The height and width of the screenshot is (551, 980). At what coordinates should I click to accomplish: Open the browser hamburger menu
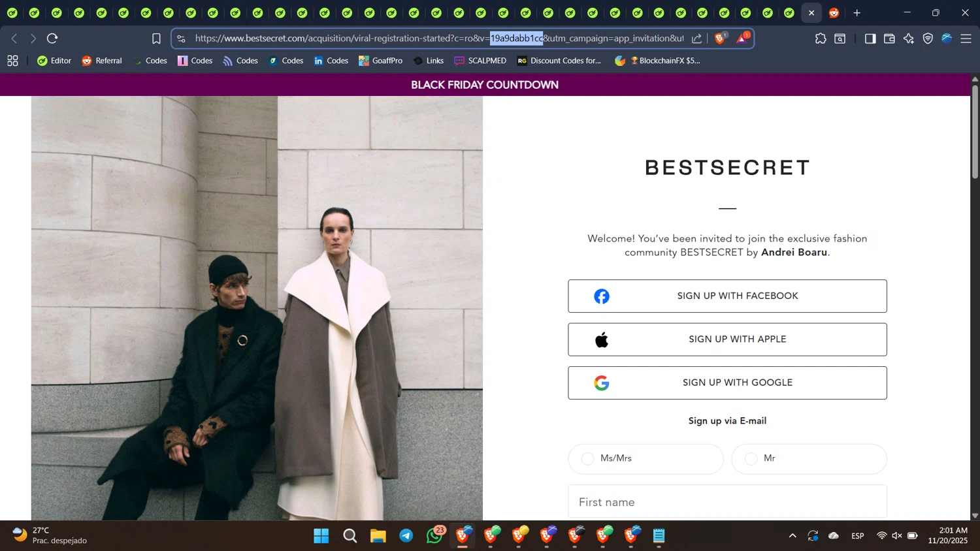pos(966,39)
